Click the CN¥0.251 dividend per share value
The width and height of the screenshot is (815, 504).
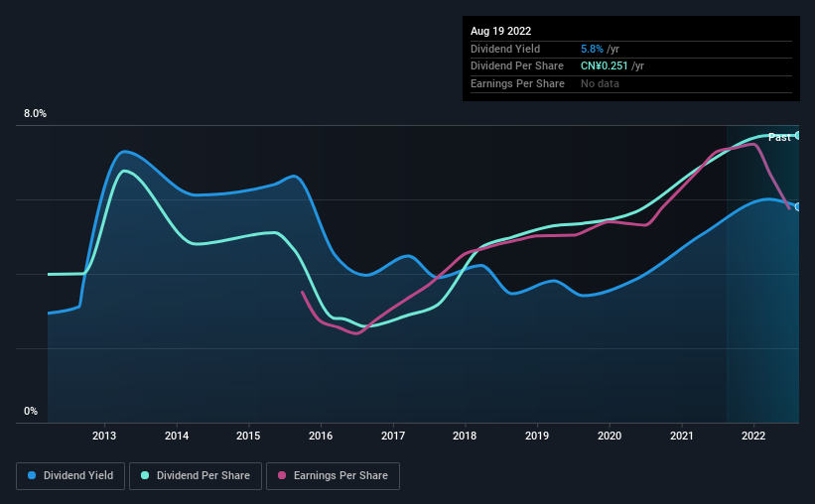point(605,66)
